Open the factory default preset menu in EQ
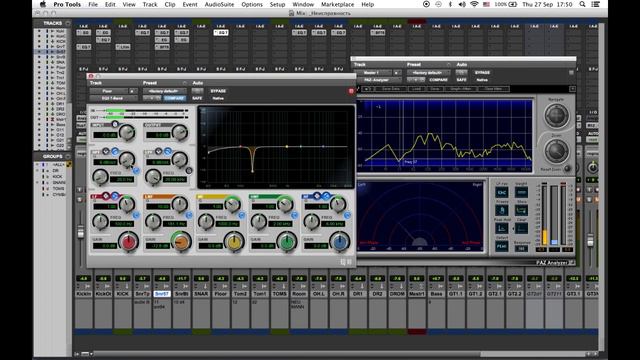 click(x=164, y=91)
